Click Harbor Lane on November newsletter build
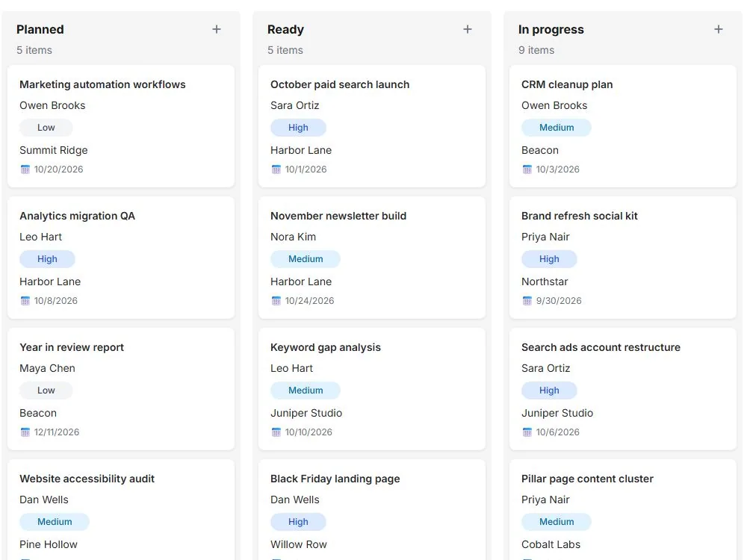Viewport: 747px width, 560px height. coord(301,281)
